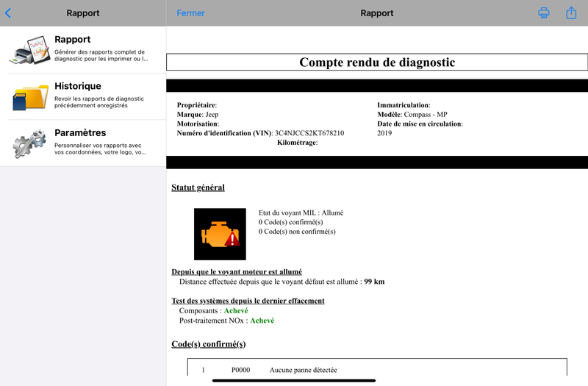Click the '99 km' distance value
The image size is (588, 386).
(x=374, y=282)
